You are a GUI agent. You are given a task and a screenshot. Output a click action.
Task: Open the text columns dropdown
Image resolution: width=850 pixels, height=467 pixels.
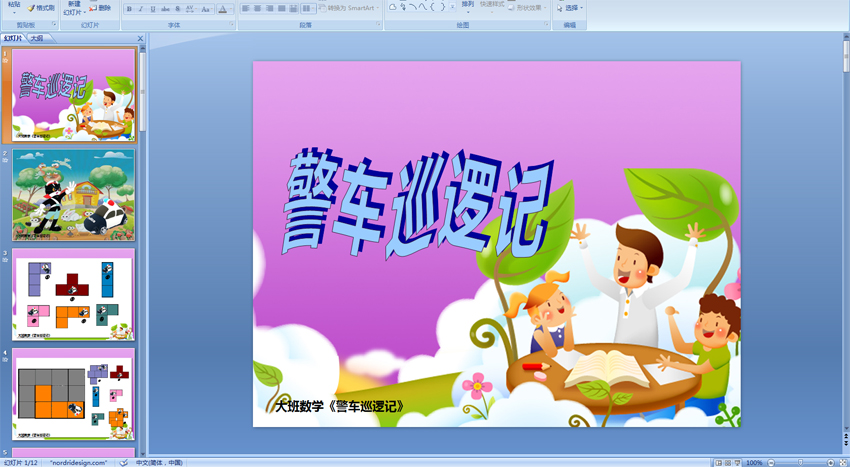pos(308,8)
